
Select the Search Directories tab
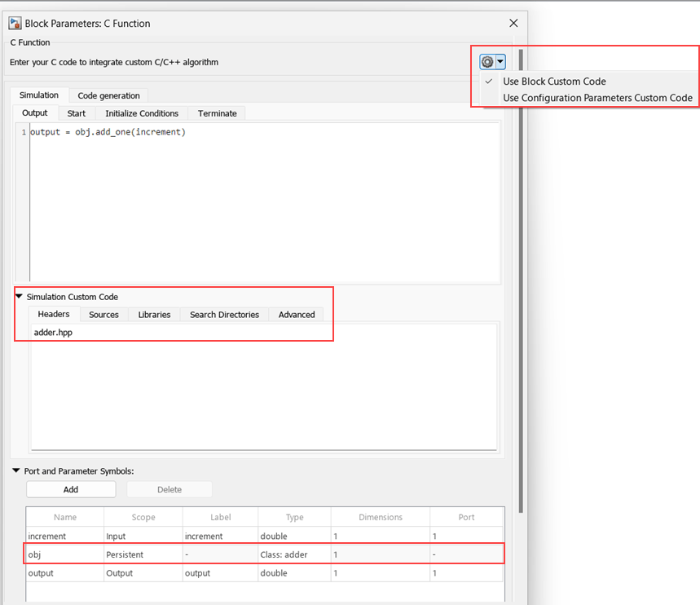tap(224, 315)
